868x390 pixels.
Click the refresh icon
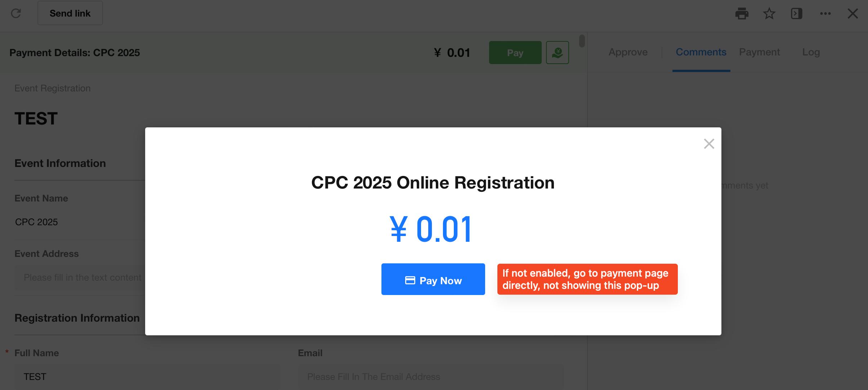click(x=16, y=13)
